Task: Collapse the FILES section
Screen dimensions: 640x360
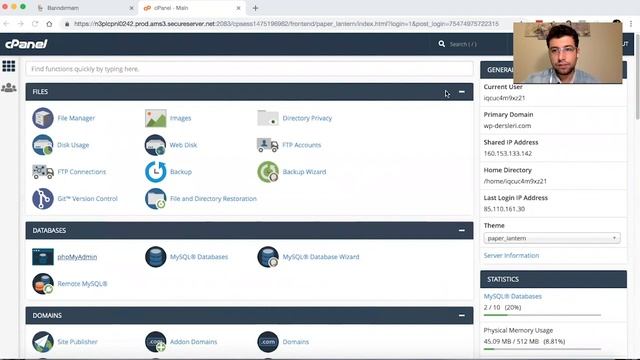Action: 462,92
